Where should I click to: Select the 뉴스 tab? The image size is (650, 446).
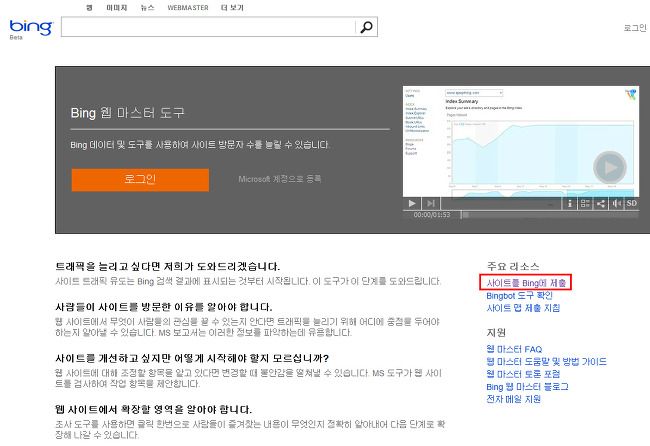148,7
